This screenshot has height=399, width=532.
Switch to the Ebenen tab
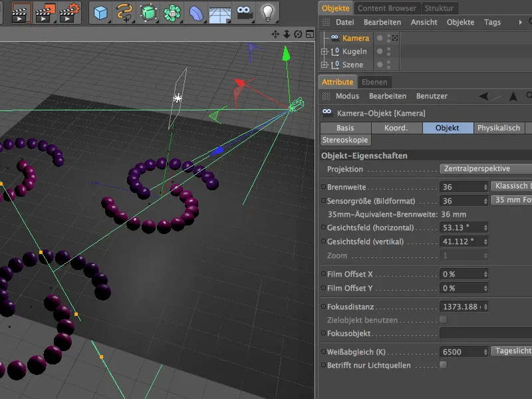coord(374,82)
